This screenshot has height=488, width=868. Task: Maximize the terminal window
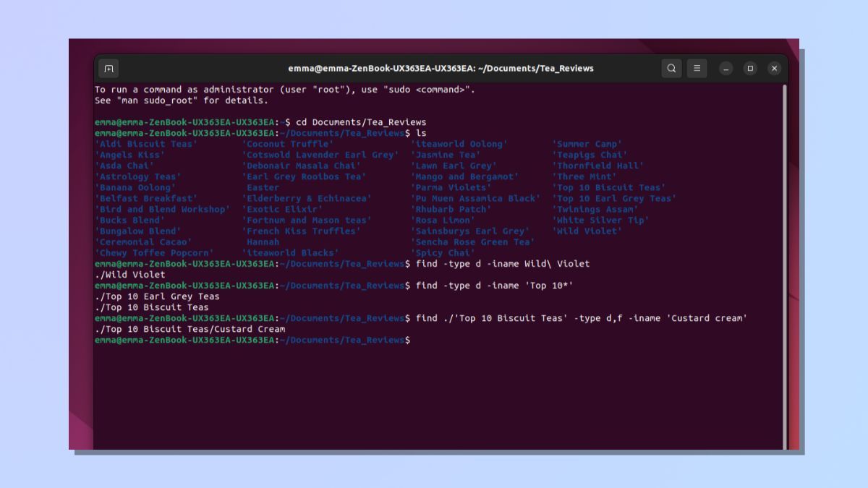[x=749, y=68]
